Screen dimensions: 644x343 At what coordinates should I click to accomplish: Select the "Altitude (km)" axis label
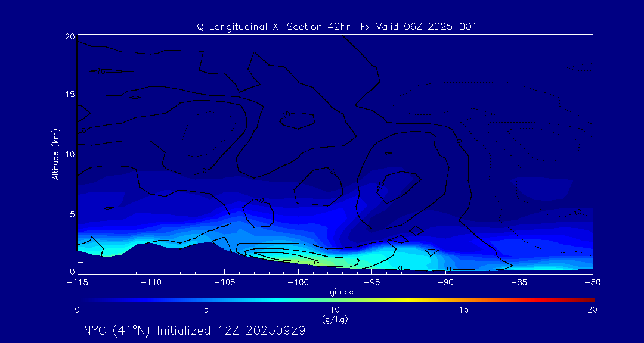[56, 154]
